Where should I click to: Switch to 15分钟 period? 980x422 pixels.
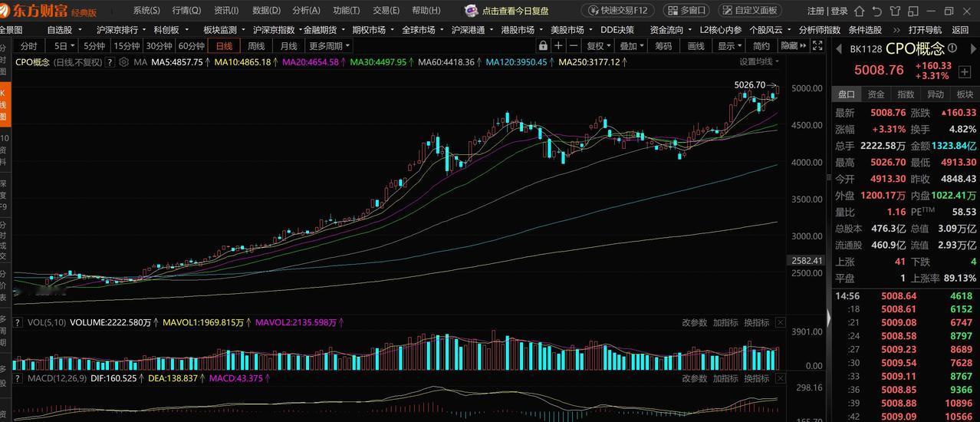click(x=127, y=46)
